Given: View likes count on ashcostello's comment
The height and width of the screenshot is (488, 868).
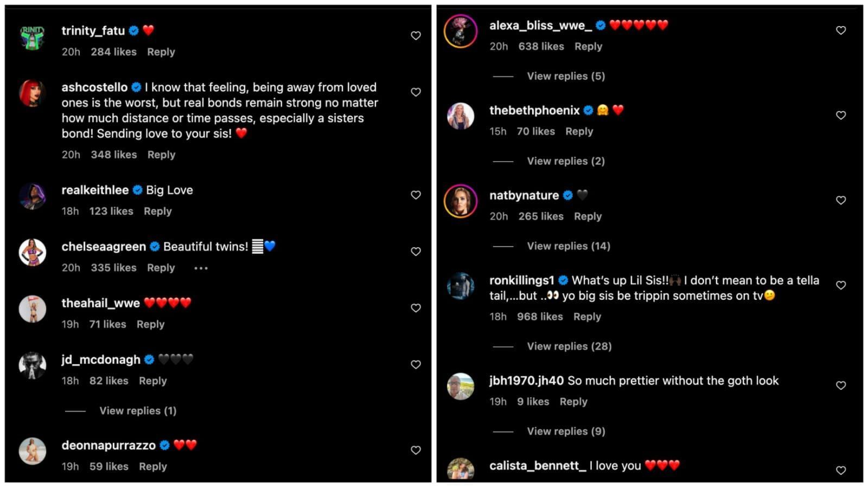Looking at the screenshot, I should coord(113,155).
